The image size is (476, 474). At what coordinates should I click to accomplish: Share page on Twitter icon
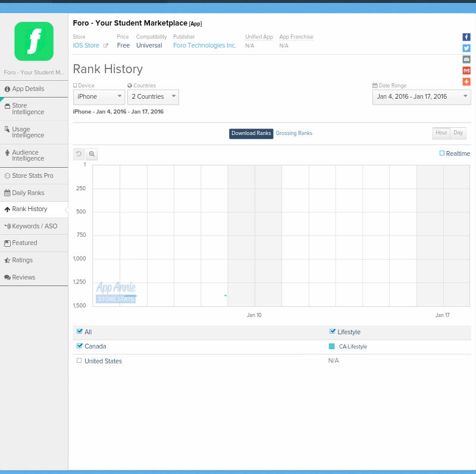pos(466,48)
